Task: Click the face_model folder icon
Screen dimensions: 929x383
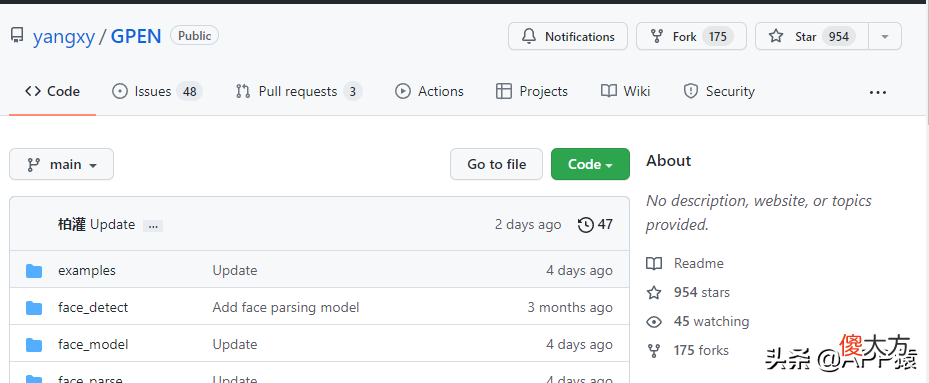Action: tap(34, 345)
